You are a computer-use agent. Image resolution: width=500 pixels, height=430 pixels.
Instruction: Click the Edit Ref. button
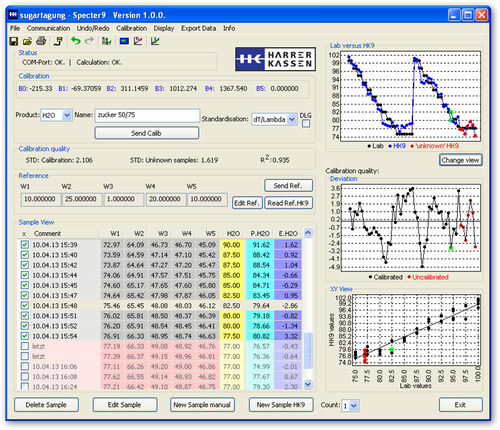247,203
